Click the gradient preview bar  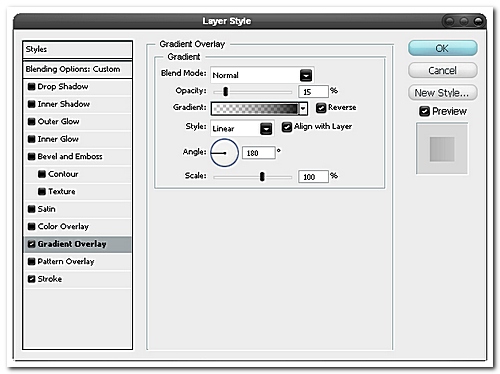(255, 108)
